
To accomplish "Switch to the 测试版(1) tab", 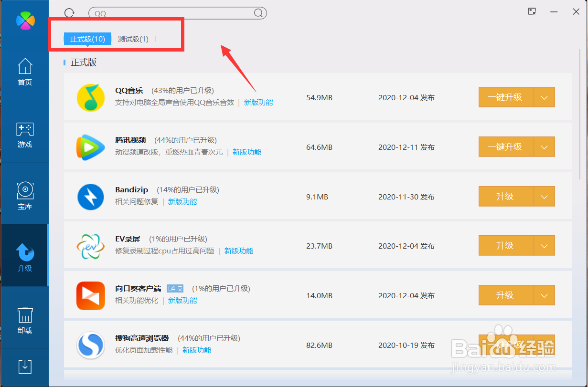I will (133, 39).
